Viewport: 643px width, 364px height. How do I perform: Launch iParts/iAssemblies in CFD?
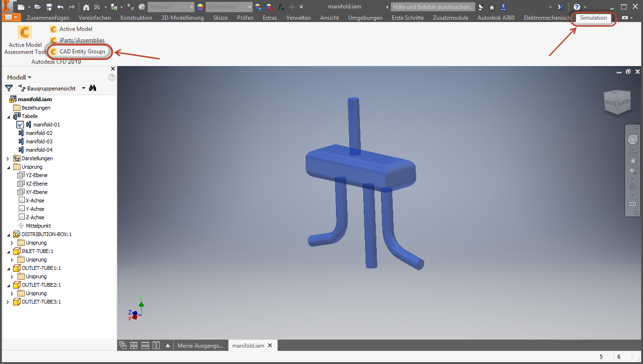pos(77,40)
